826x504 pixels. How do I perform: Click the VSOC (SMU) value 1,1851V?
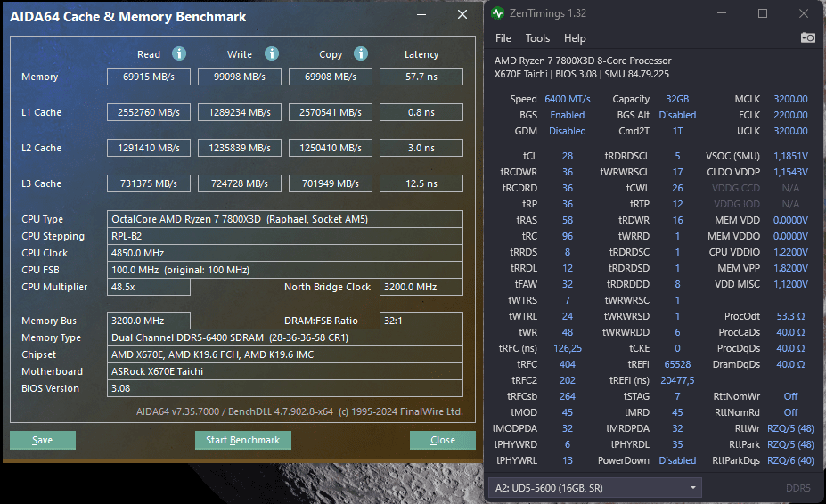(x=790, y=156)
